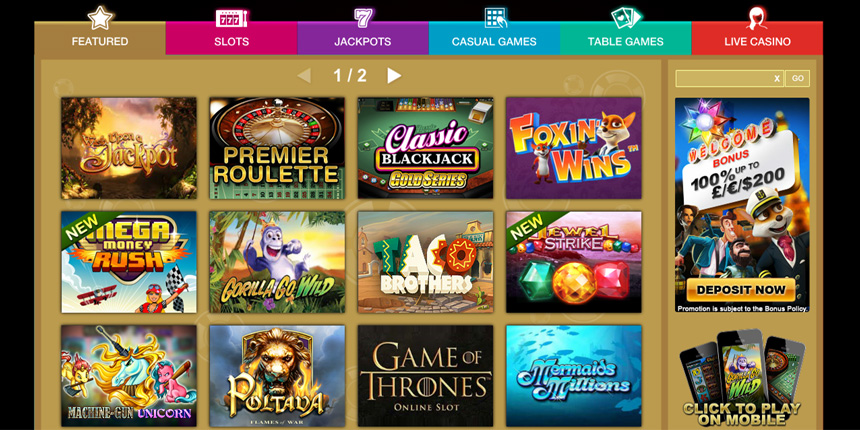Click the Deposit Now button

coord(741,290)
